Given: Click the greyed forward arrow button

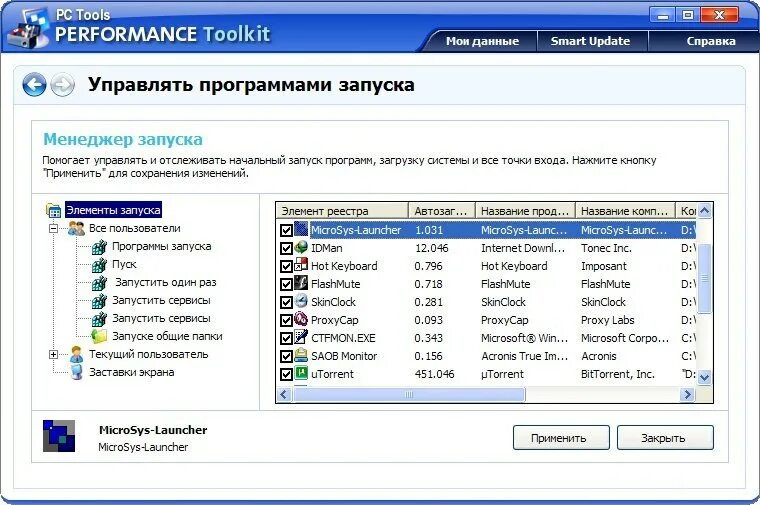Looking at the screenshot, I should tap(63, 85).
